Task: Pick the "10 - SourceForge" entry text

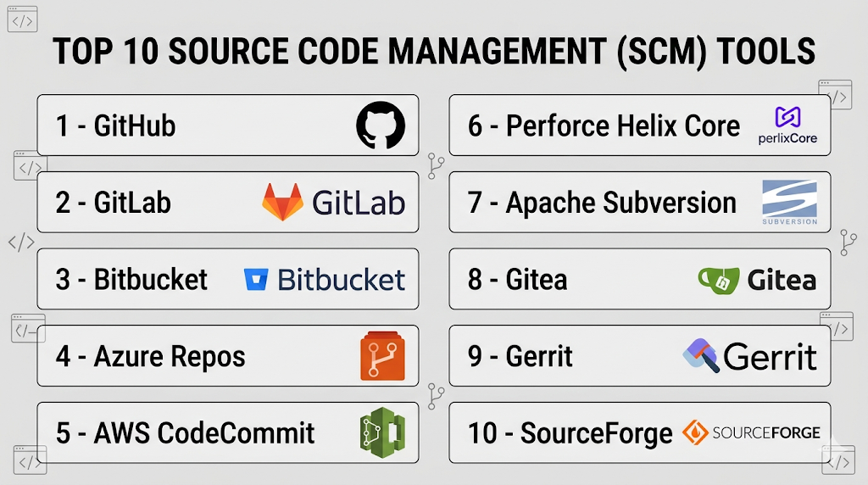Action: point(570,432)
